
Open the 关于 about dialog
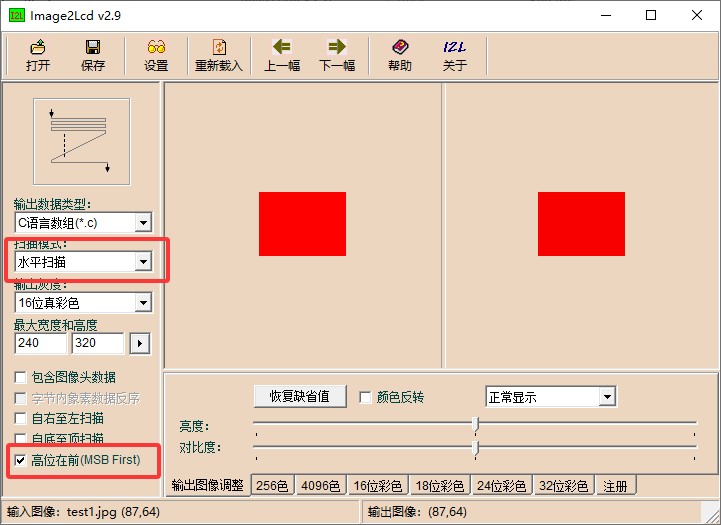coord(455,55)
